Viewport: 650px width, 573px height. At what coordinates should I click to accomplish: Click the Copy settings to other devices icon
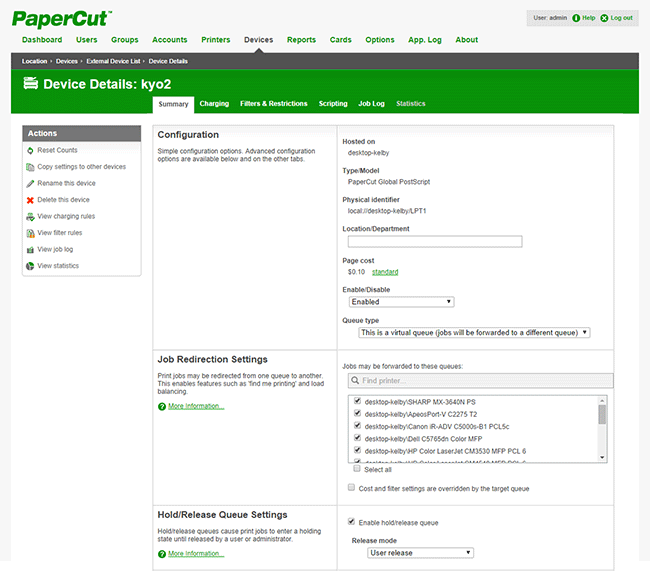(30, 167)
